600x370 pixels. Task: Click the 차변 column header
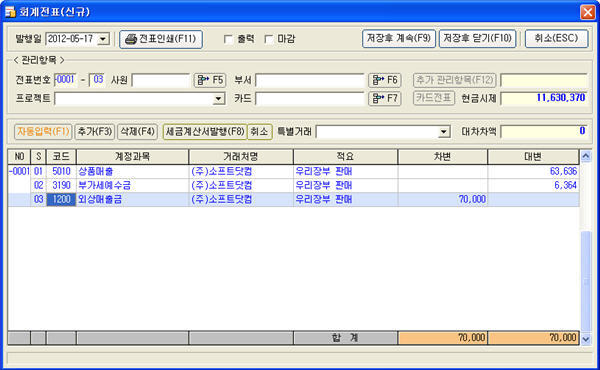pos(443,157)
